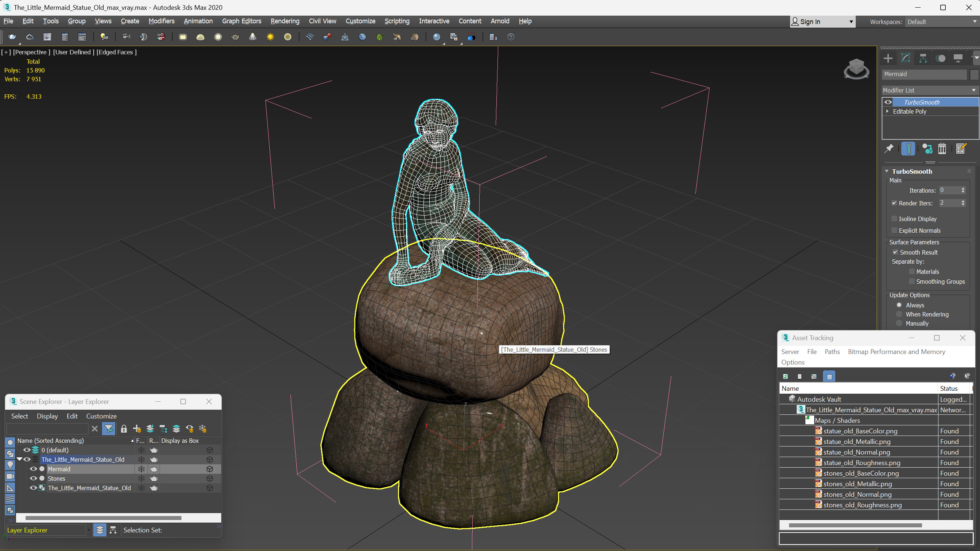Enable Smoothing Groups checkbox
The height and width of the screenshot is (551, 980).
coord(911,282)
